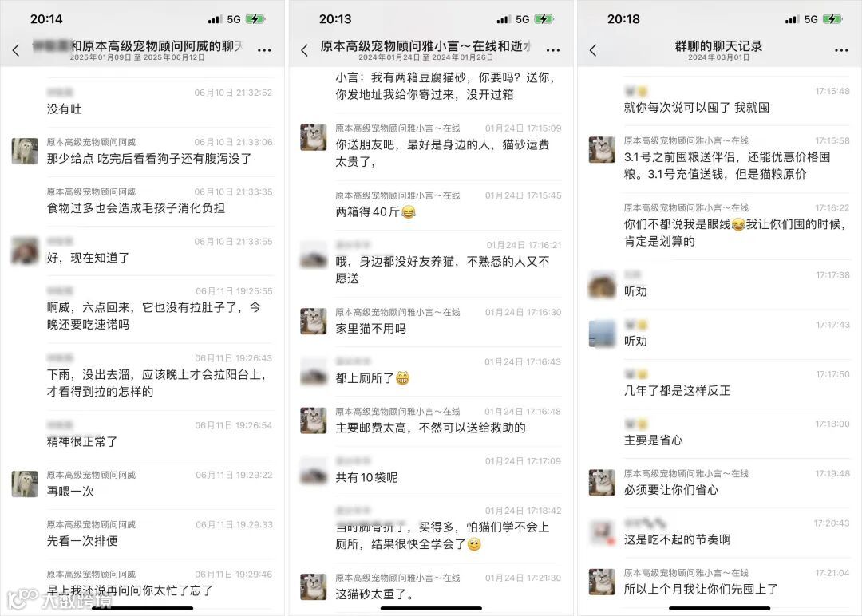Open the three-dot menu of 阿威 chat record
This screenshot has height=616, width=862.
[x=264, y=50]
